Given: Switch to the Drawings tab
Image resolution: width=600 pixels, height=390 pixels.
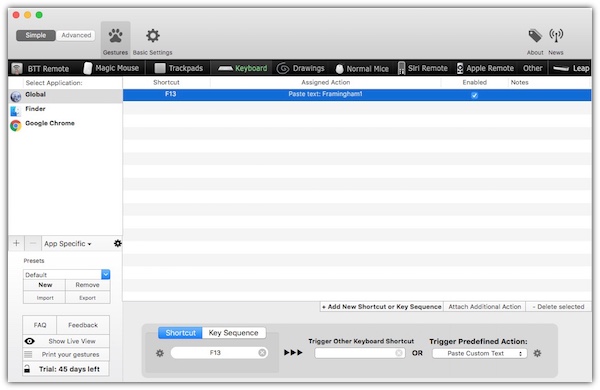Looking at the screenshot, I should pyautogui.click(x=301, y=68).
